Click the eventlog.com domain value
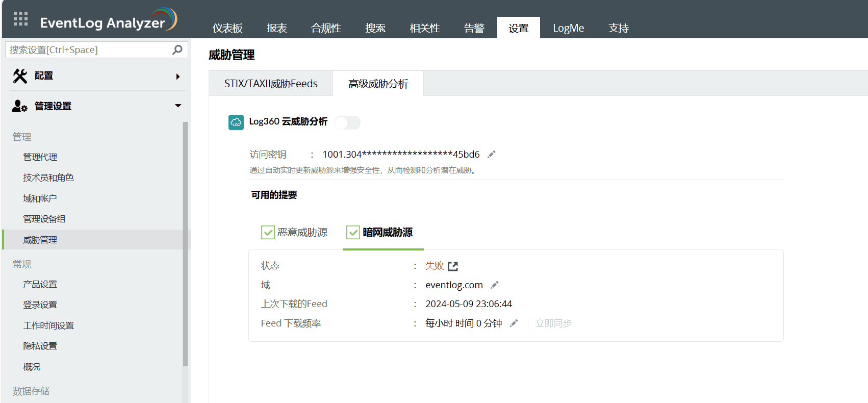 [x=454, y=285]
